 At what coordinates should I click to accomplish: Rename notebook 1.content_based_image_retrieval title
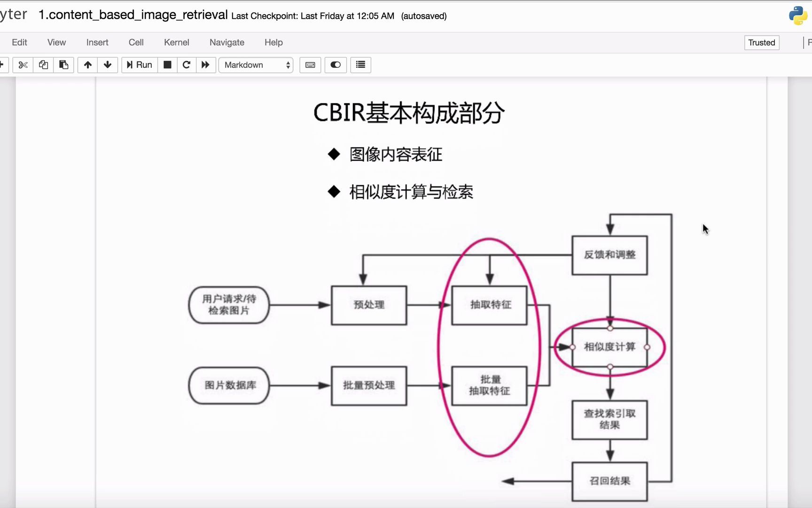pyautogui.click(x=133, y=15)
